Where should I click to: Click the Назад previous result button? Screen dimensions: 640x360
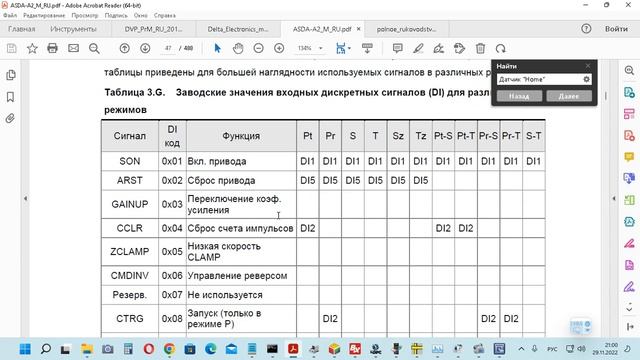[519, 96]
